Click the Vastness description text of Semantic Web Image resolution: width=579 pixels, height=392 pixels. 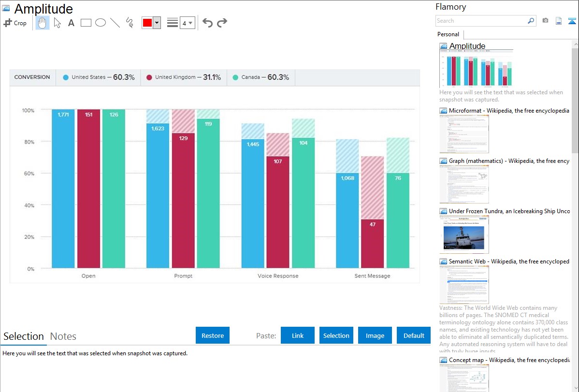tap(504, 330)
